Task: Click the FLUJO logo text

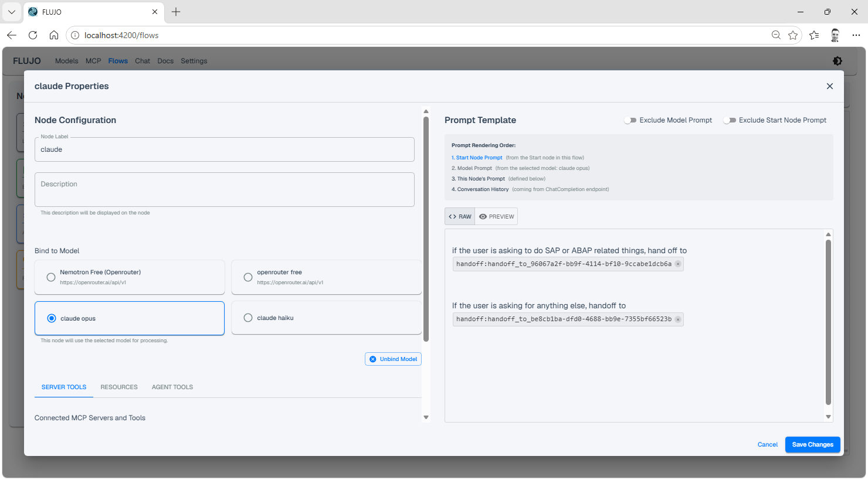Action: [x=27, y=61]
